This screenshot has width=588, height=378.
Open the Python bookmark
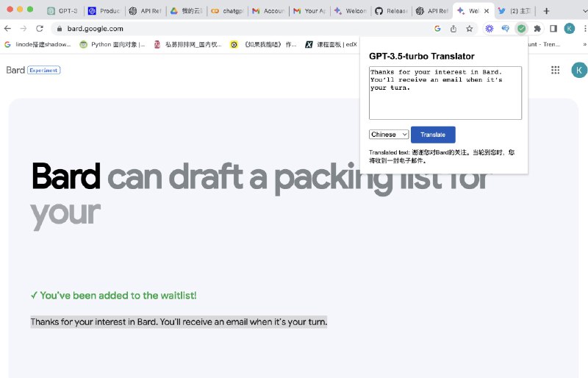[112, 44]
